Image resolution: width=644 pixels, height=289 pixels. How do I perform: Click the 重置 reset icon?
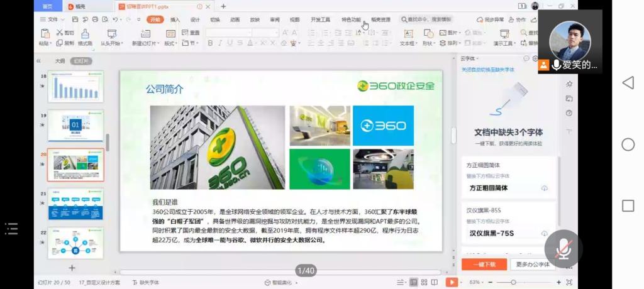[185, 33]
